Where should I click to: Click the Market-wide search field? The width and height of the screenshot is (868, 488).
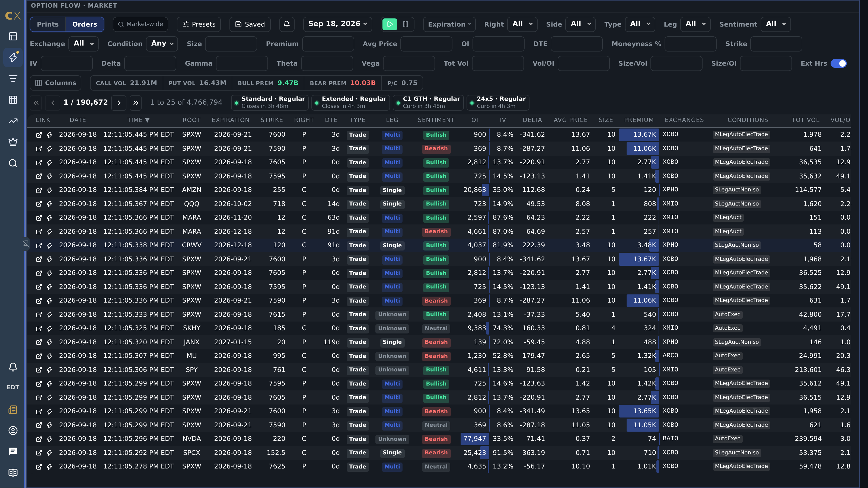pos(141,24)
